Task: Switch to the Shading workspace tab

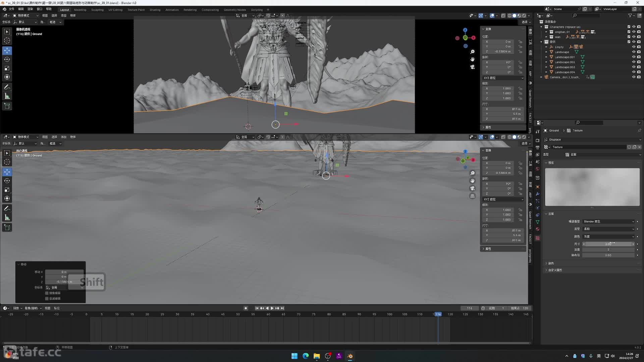Action: [x=155, y=10]
